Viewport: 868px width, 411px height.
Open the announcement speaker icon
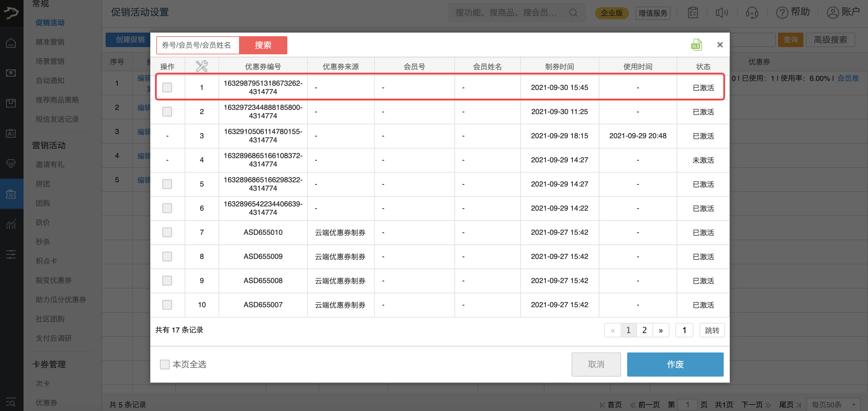pyautogui.click(x=721, y=13)
